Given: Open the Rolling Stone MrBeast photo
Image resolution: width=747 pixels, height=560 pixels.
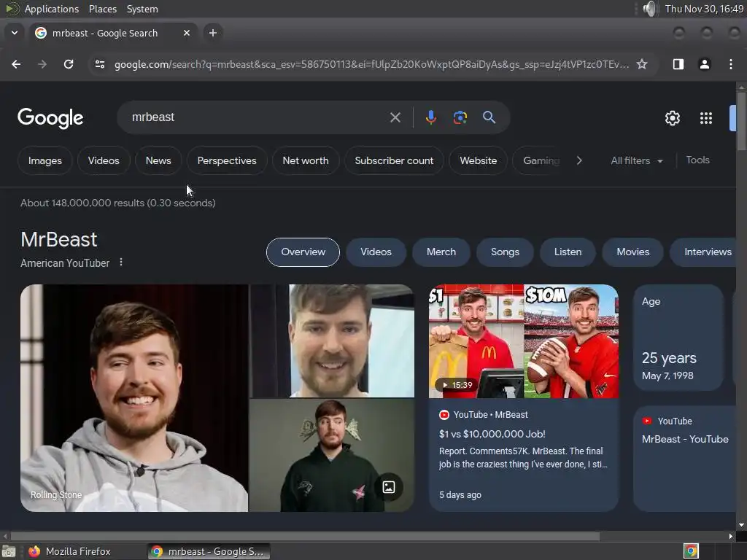Looking at the screenshot, I should (134, 398).
